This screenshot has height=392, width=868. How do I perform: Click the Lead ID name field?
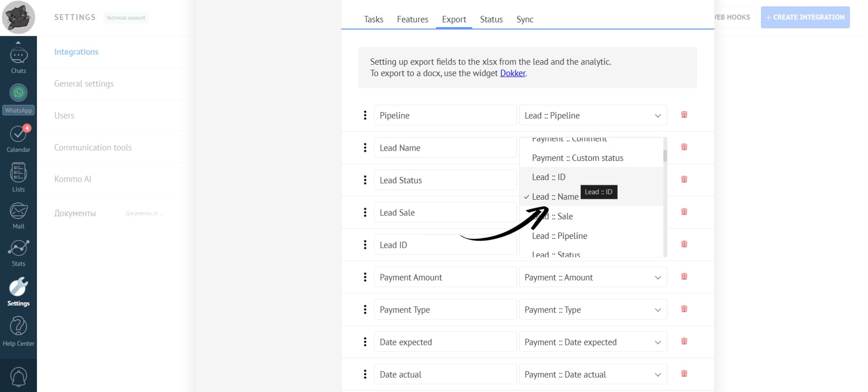(445, 245)
